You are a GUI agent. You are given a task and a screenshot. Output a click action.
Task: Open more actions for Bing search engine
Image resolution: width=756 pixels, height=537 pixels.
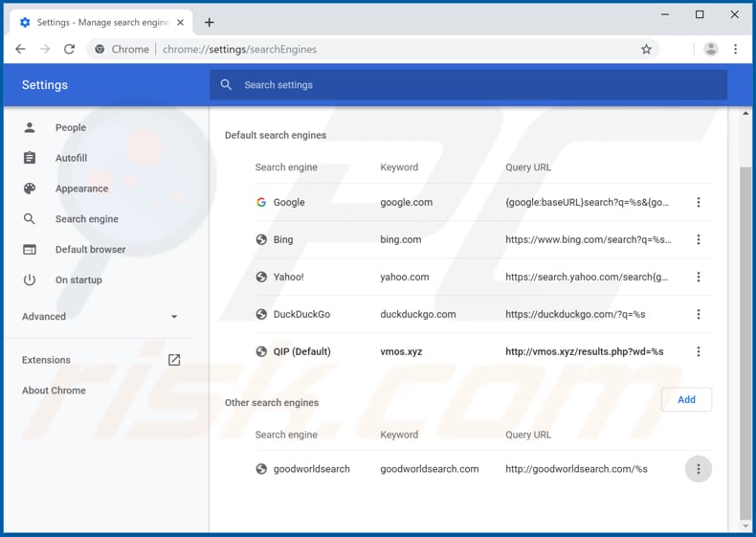699,239
